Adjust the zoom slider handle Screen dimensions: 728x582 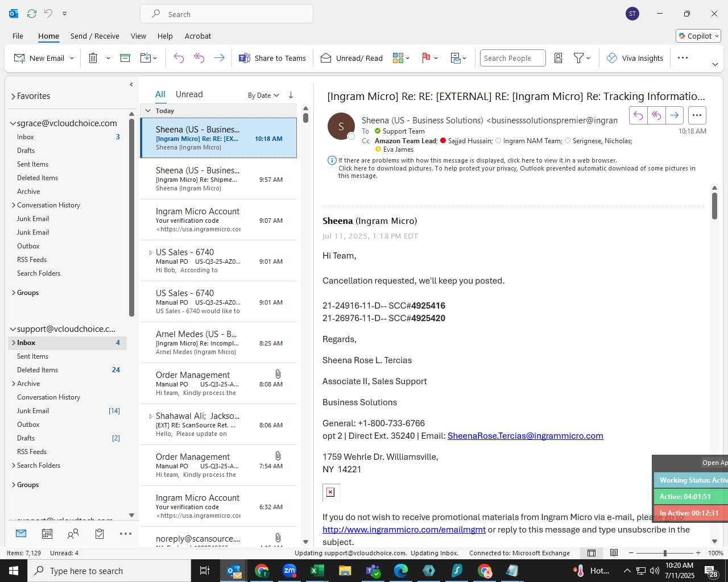pyautogui.click(x=665, y=553)
